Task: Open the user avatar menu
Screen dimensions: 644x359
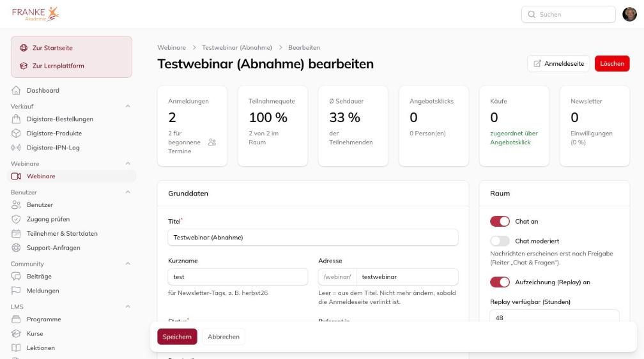Action: pos(629,15)
